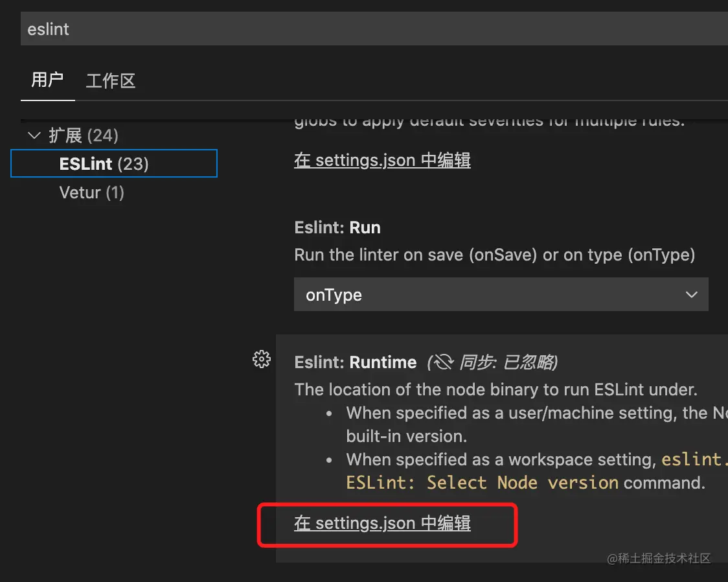
Task: Select Vetur (1) in settings tree
Action: 91,192
